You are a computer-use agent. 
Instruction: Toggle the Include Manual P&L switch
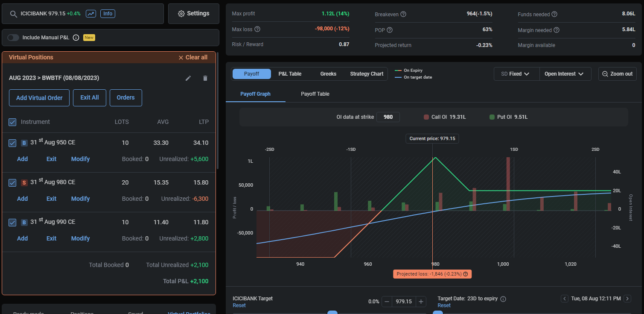pyautogui.click(x=13, y=38)
